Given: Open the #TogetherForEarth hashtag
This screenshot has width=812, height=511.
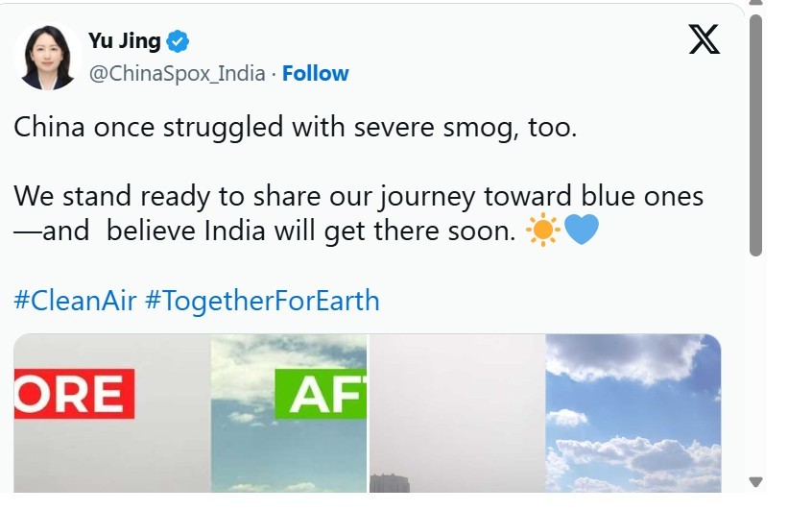Looking at the screenshot, I should 262,302.
